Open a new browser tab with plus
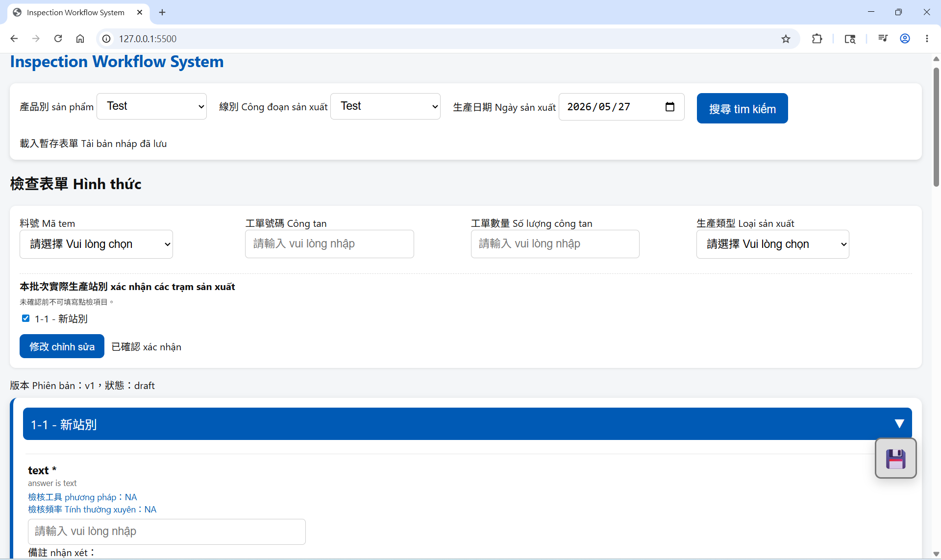The height and width of the screenshot is (560, 941). click(x=162, y=12)
